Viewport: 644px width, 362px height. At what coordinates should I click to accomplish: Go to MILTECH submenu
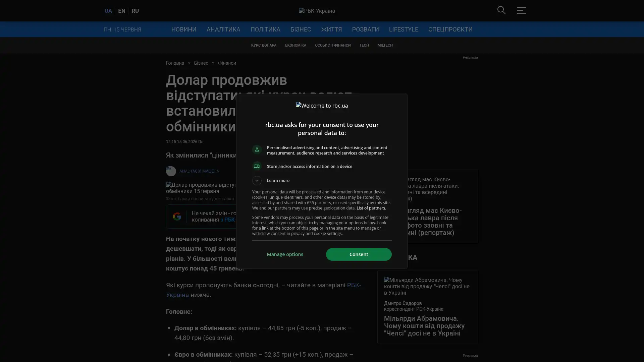coord(385,45)
